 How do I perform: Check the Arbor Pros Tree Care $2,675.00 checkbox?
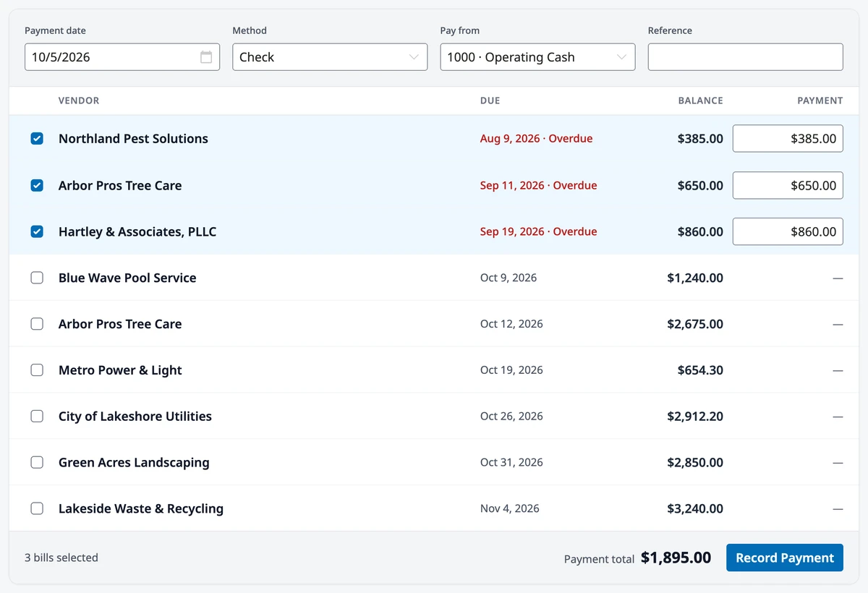pos(37,324)
